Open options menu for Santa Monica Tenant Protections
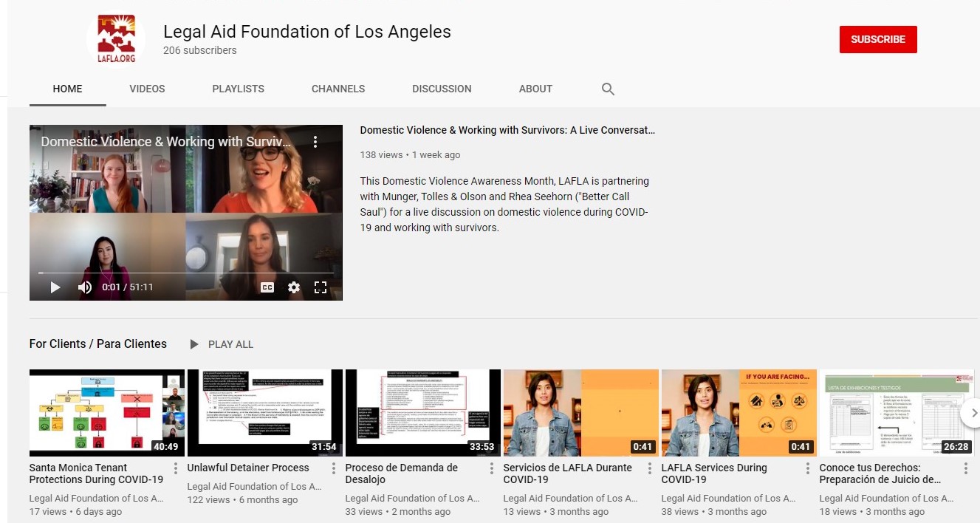Viewport: 980px width, 523px height. (176, 468)
